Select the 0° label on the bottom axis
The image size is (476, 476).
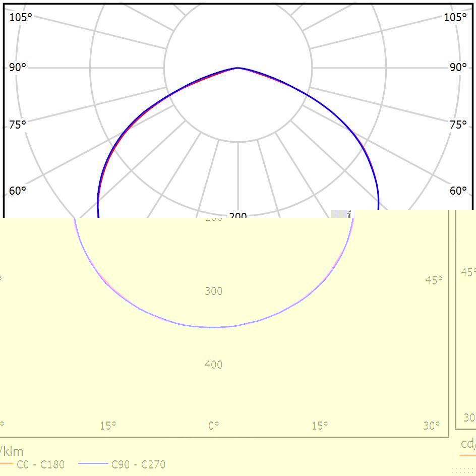coord(214,426)
